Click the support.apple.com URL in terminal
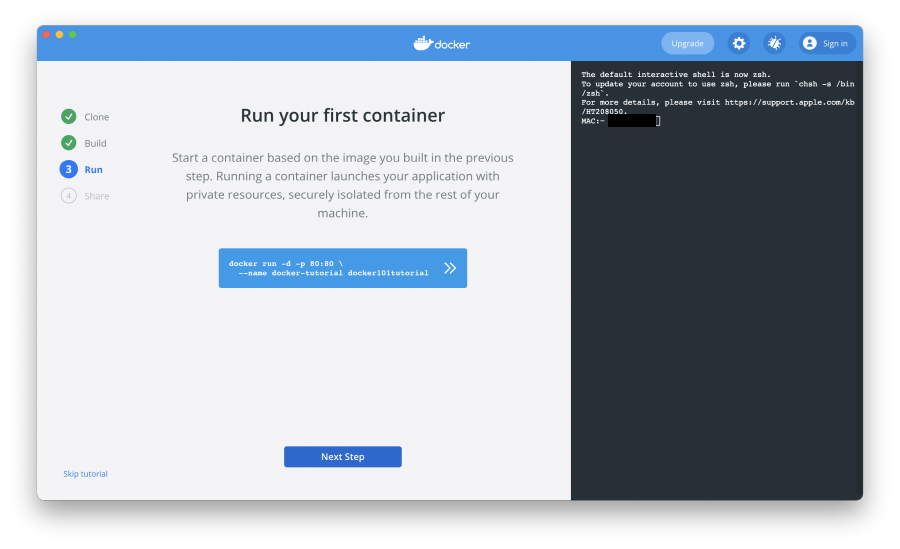The height and width of the screenshot is (549, 900). pyautogui.click(x=789, y=102)
